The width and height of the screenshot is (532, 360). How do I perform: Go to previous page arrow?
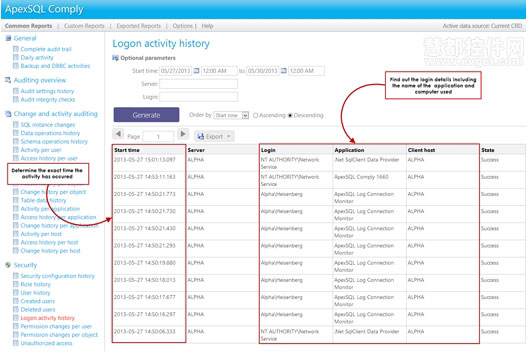coord(118,134)
